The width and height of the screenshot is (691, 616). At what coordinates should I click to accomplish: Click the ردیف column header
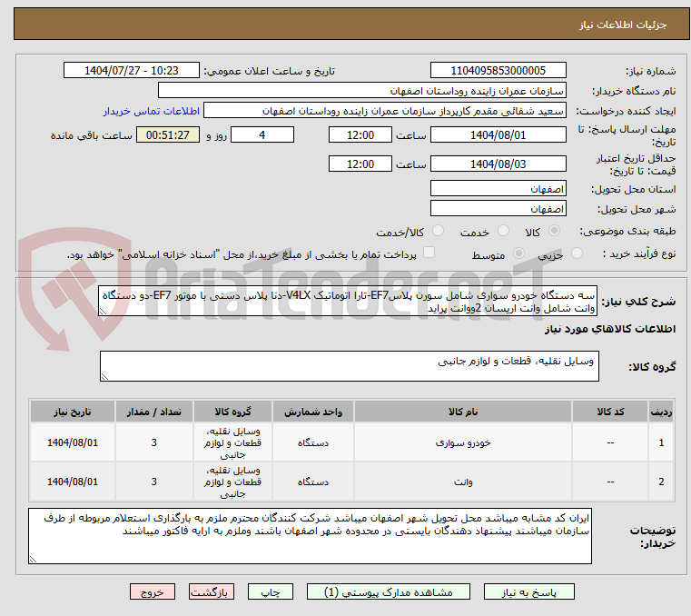coord(661,412)
